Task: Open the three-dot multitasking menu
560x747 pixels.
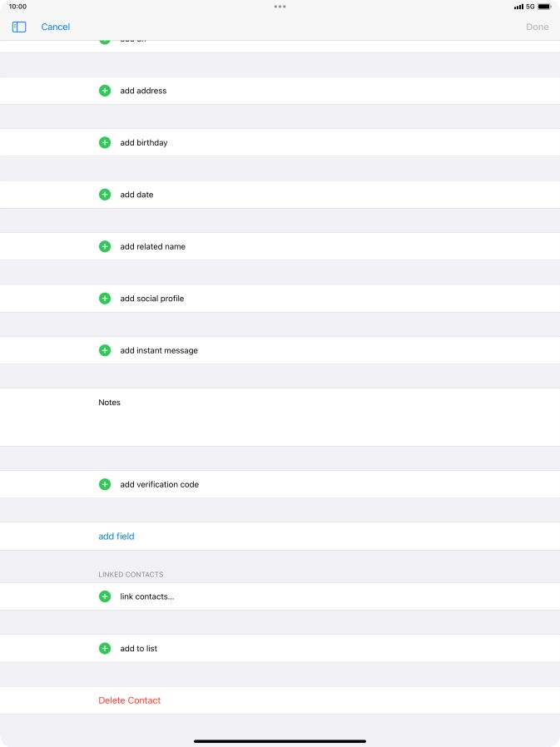Action: pos(280,7)
